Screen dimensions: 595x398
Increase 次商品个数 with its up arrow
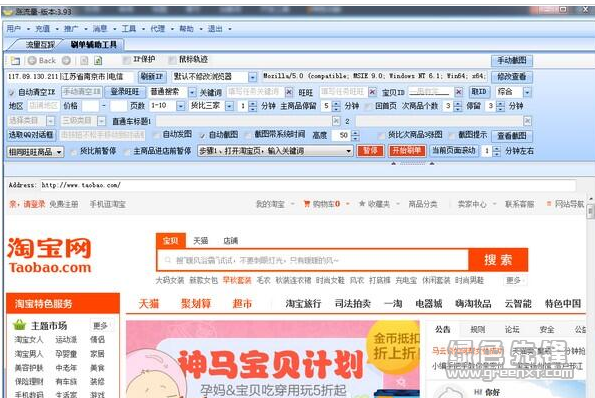(458, 104)
